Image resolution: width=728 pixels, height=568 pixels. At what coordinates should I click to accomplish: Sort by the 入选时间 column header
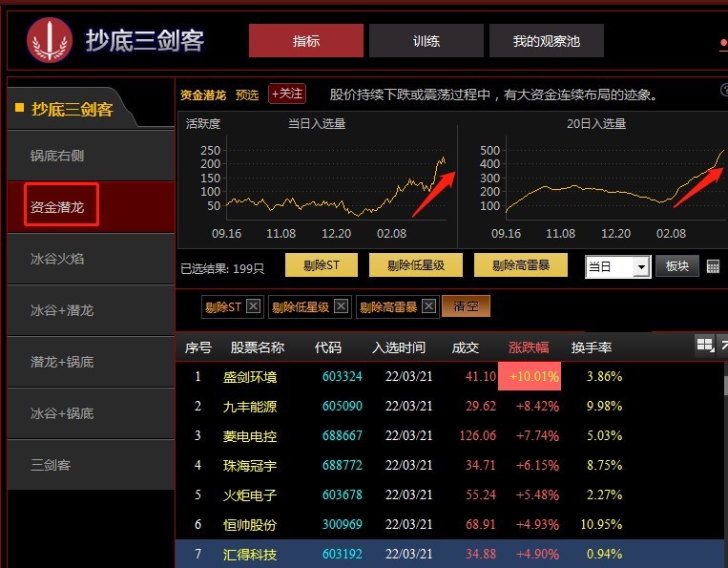(x=399, y=347)
